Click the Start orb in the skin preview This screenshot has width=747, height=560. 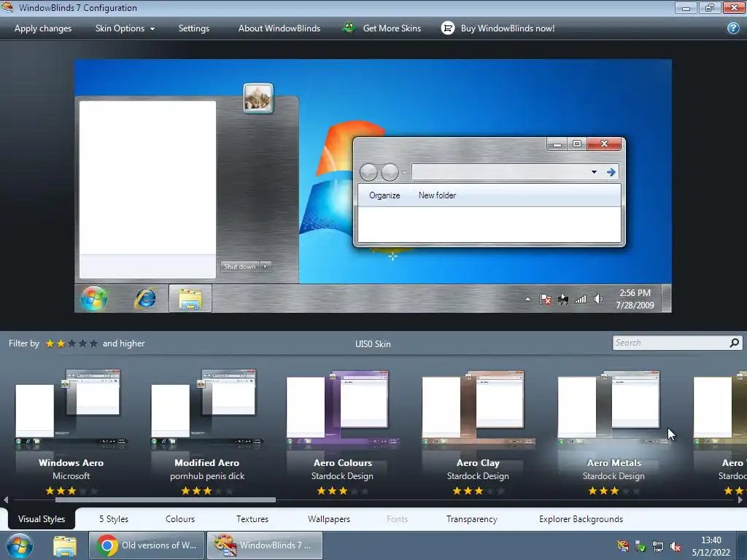(x=94, y=298)
